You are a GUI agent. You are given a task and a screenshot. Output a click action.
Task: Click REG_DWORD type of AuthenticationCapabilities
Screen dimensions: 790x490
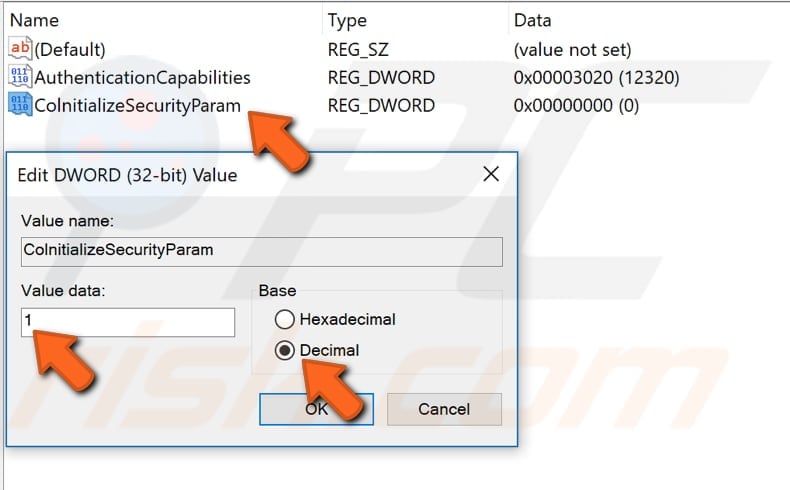point(381,77)
